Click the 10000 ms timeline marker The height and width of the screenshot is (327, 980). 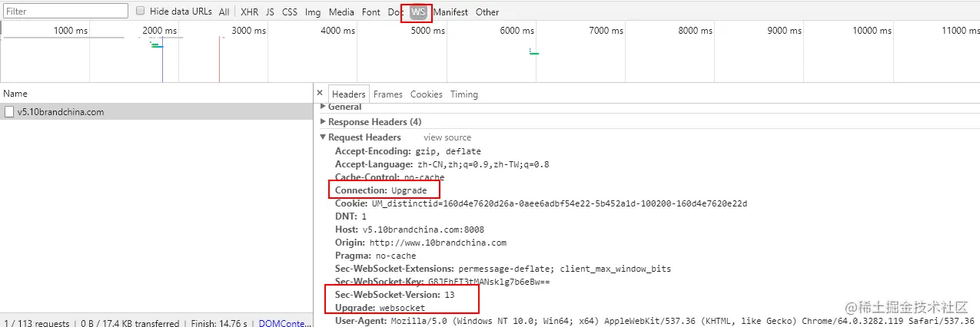pos(872,31)
